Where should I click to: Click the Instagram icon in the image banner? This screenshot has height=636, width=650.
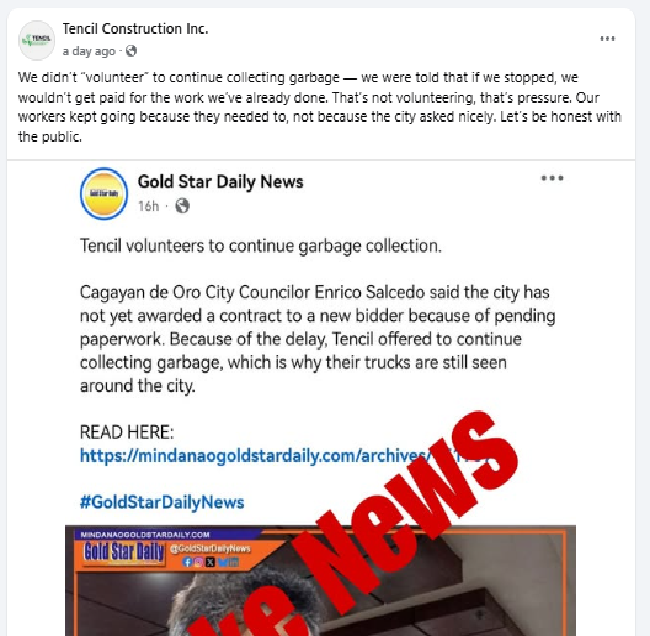[199, 562]
